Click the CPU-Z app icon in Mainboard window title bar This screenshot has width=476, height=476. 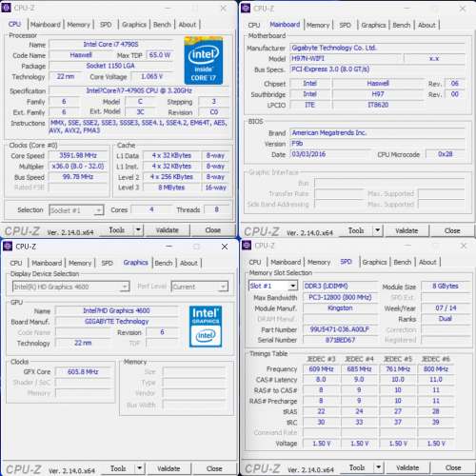(x=246, y=9)
